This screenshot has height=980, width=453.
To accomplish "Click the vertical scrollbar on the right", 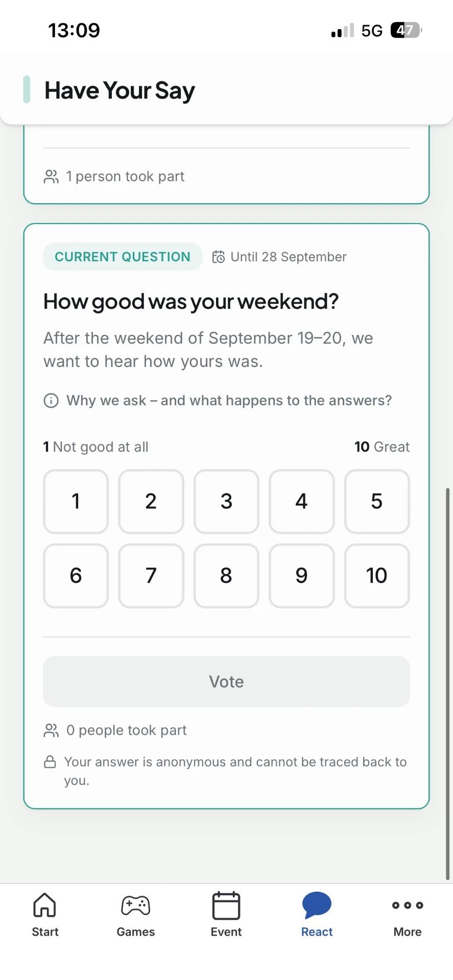I will coord(448,684).
